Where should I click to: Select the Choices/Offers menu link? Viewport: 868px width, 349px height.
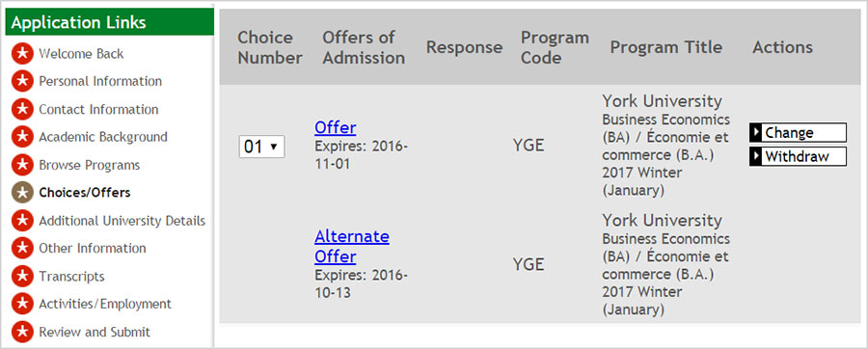click(85, 193)
